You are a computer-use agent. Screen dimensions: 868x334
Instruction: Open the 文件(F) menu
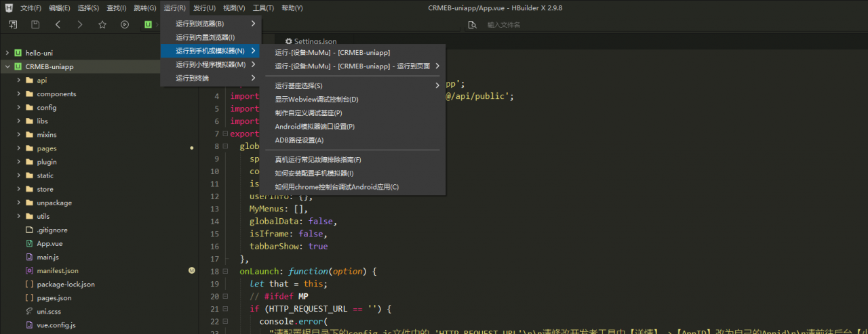(31, 8)
